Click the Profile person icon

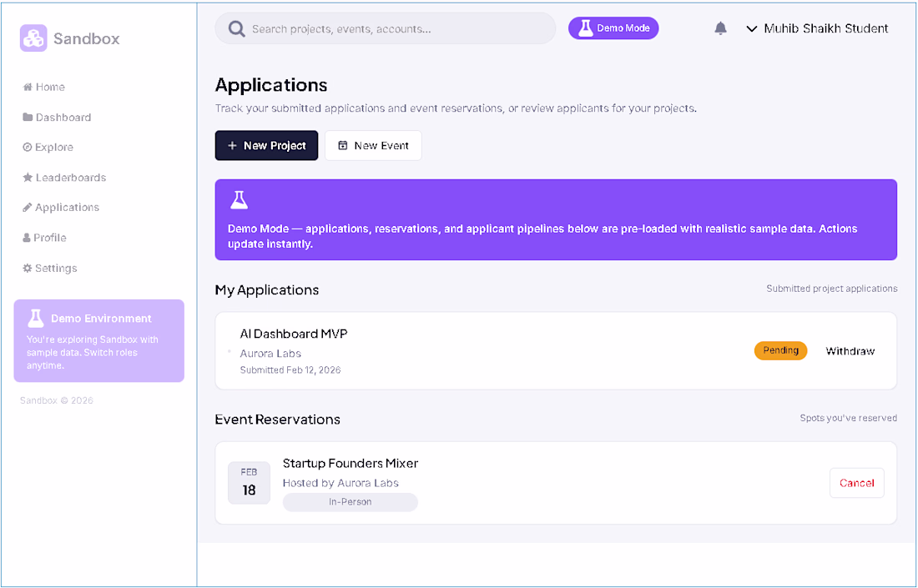[x=27, y=238]
